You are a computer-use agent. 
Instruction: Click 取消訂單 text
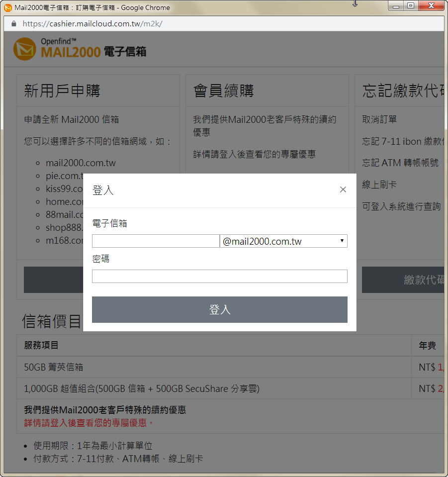[x=379, y=119]
